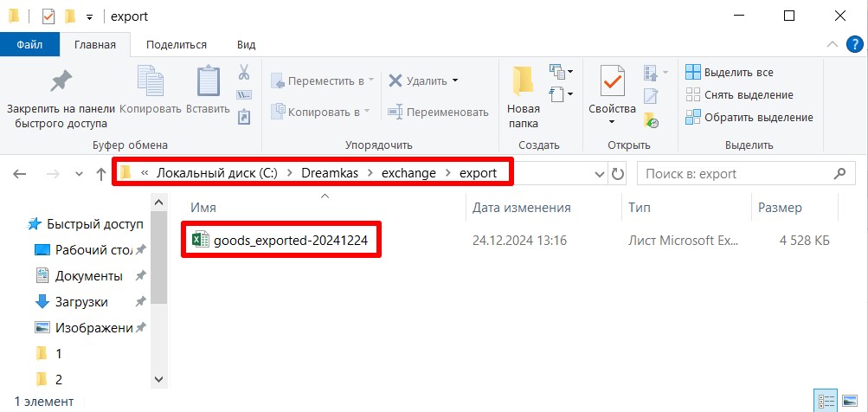Click the search magnifier icon

(x=839, y=173)
